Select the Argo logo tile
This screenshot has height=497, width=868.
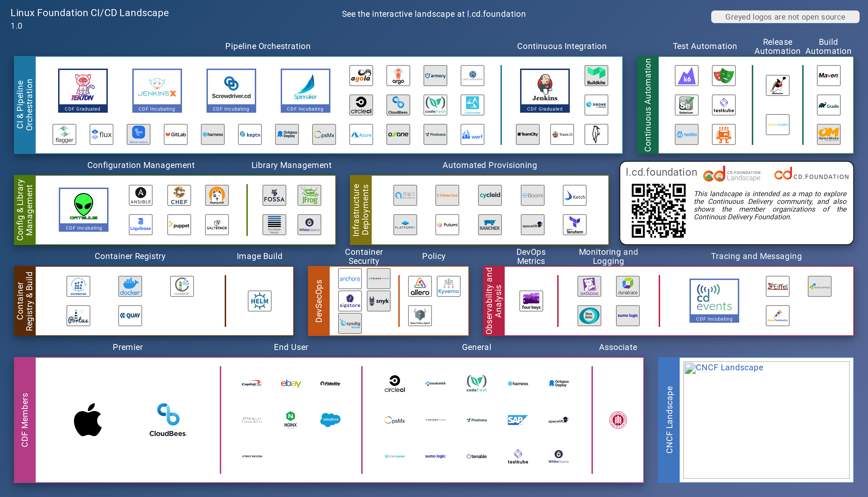tap(398, 76)
